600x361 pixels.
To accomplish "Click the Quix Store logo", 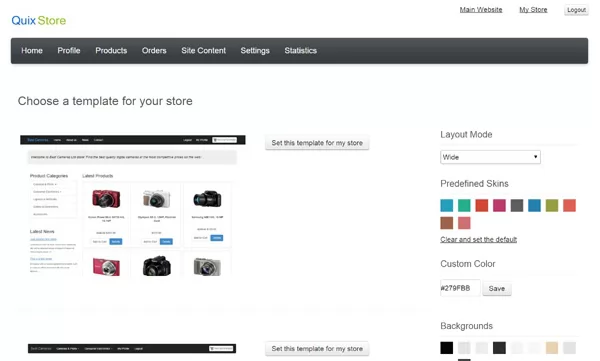I will [x=39, y=20].
